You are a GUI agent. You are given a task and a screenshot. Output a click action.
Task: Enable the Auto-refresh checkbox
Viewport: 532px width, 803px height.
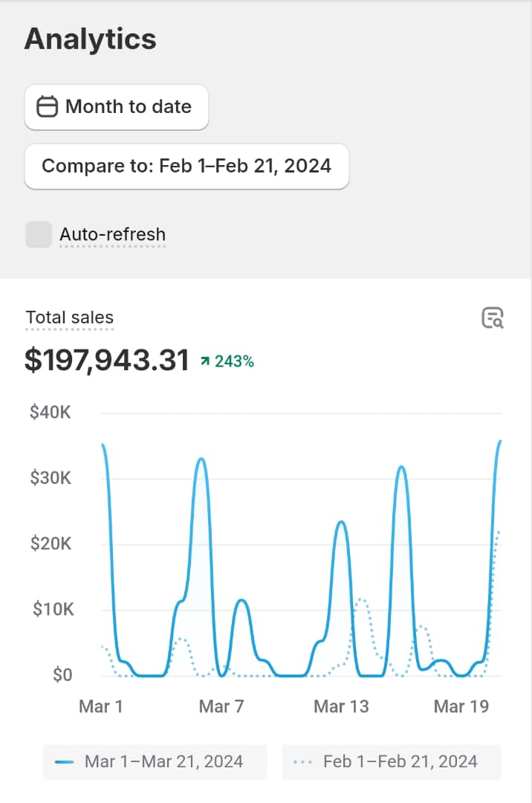(x=39, y=234)
